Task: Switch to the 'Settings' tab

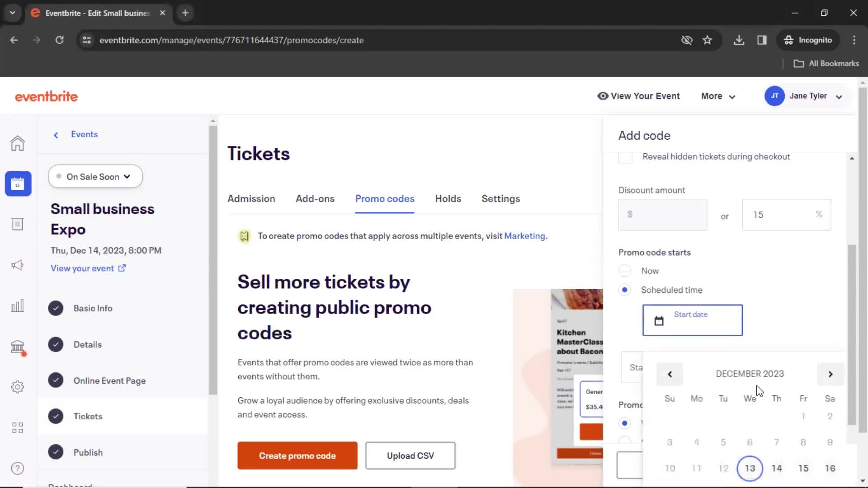Action: pyautogui.click(x=501, y=198)
